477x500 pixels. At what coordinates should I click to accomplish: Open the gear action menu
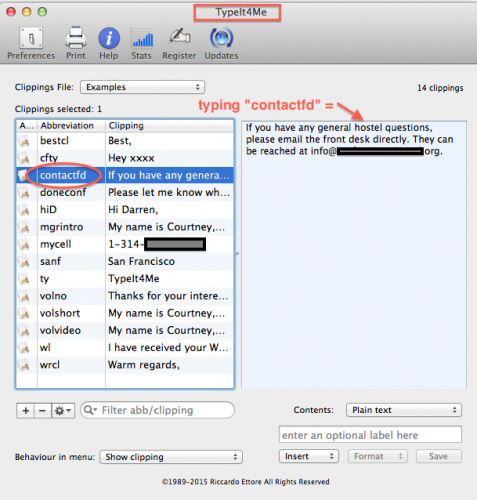pos(63,410)
